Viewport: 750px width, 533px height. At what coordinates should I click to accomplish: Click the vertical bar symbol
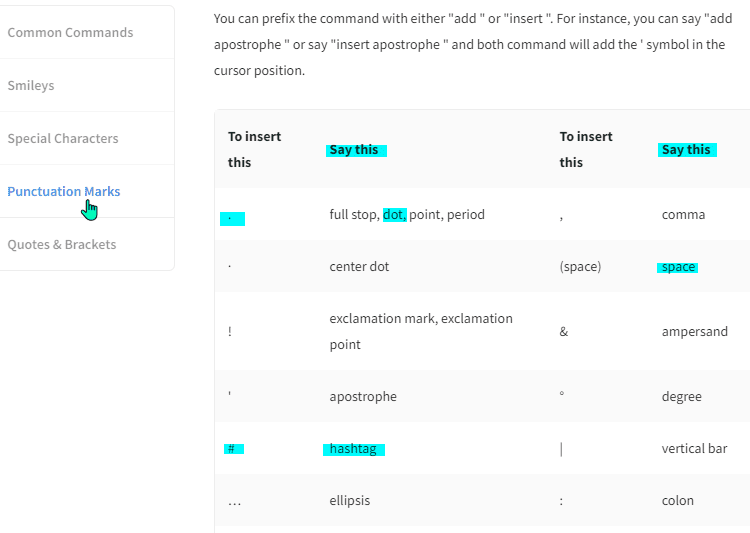[562, 449]
